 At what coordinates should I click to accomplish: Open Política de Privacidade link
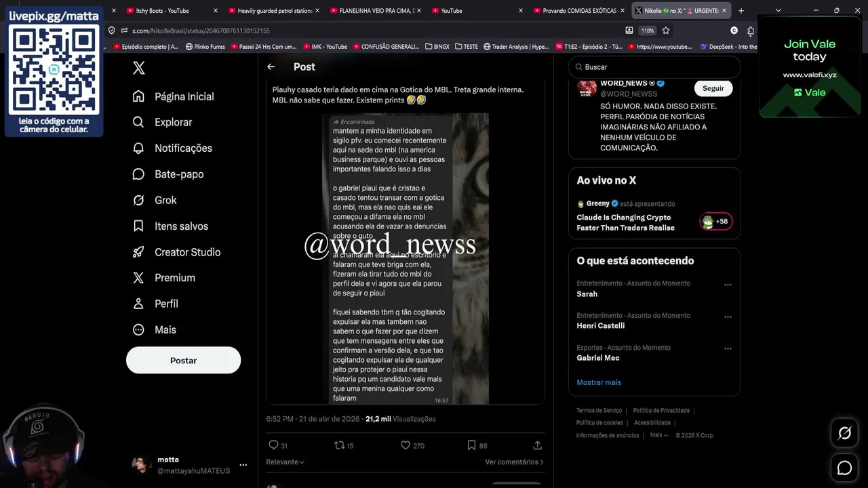(661, 411)
